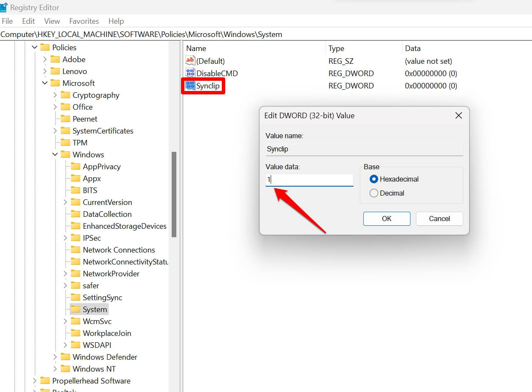Image resolution: width=532 pixels, height=392 pixels.
Task: Click the Registry Editor app icon in title bar
Action: pyautogui.click(x=4, y=7)
